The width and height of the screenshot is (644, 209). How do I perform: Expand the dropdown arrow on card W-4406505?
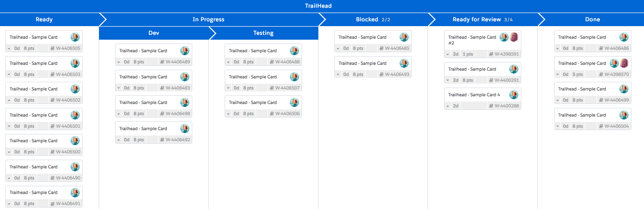[x=9, y=49]
